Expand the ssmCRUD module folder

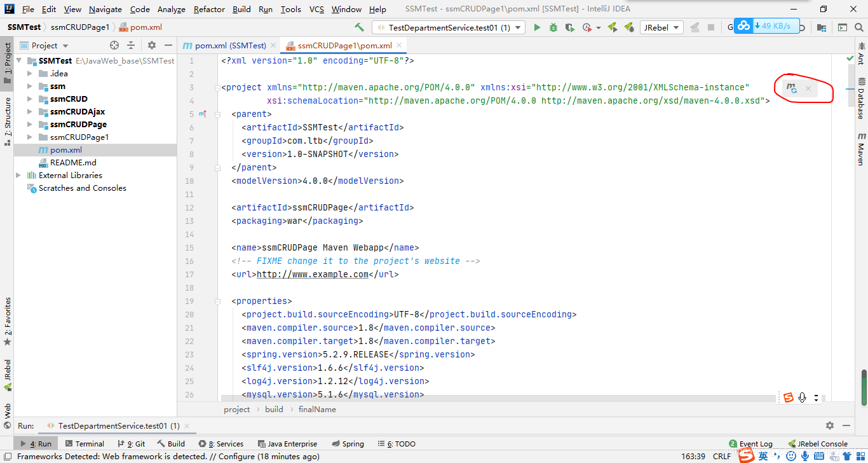coord(30,99)
